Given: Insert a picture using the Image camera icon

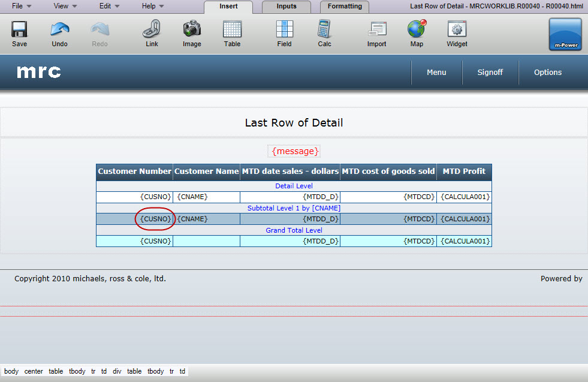Looking at the screenshot, I should (192, 29).
